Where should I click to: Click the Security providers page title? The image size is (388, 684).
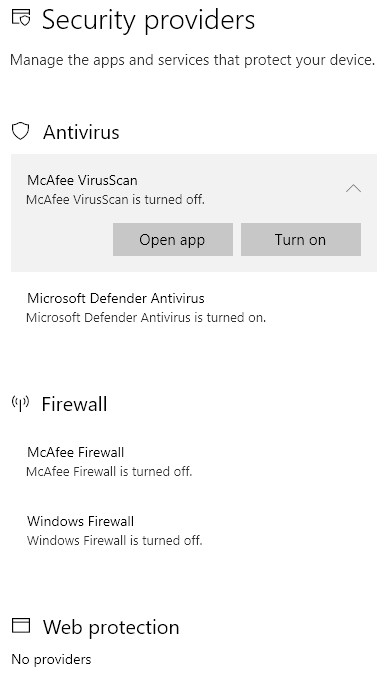coord(148,21)
